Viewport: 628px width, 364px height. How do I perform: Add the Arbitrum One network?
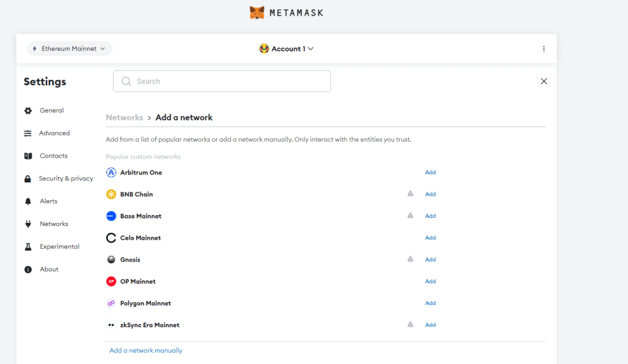tap(430, 172)
